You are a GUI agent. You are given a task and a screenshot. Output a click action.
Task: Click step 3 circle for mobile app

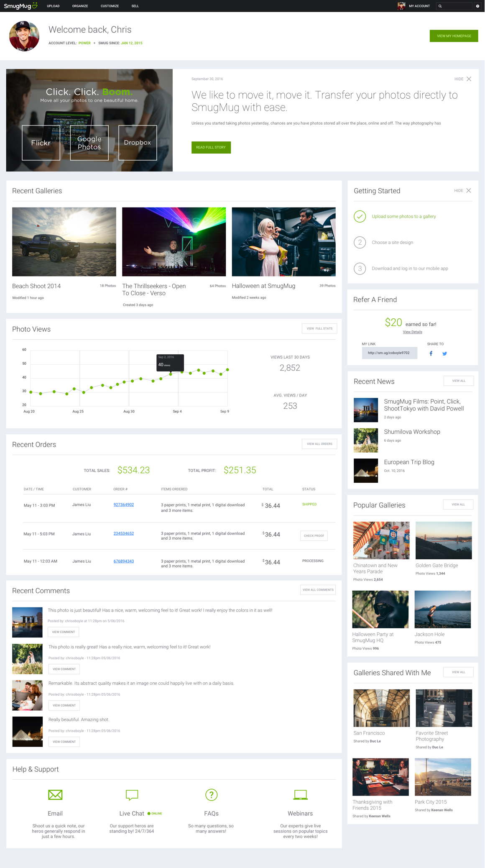point(360,269)
